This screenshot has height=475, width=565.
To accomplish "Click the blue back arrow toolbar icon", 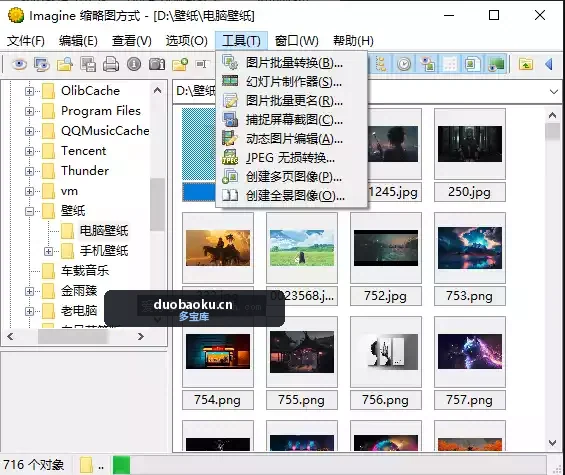I will tap(549, 65).
